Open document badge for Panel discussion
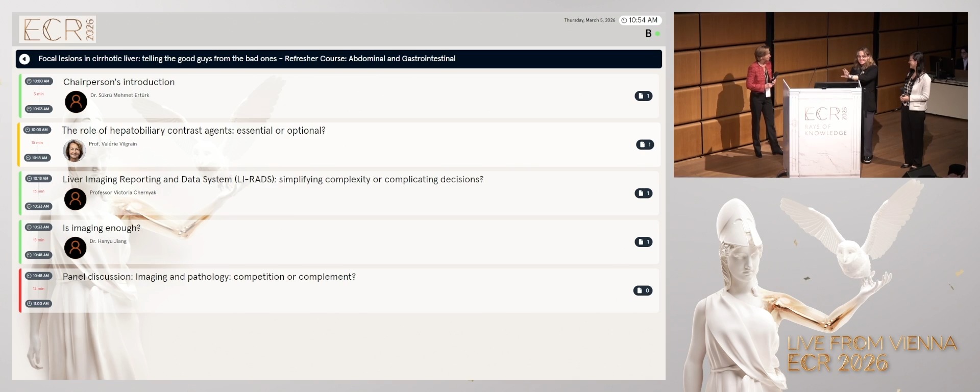The height and width of the screenshot is (392, 980). 643,290
